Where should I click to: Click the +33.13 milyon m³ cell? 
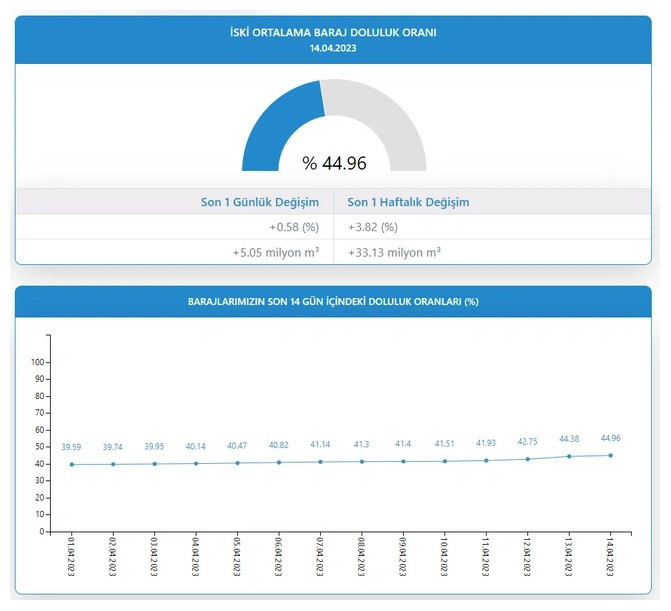(394, 253)
